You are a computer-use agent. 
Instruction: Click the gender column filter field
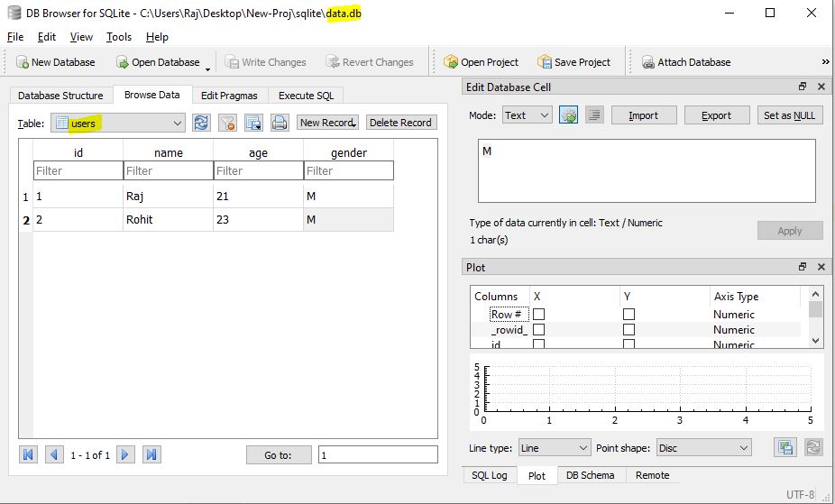[349, 170]
